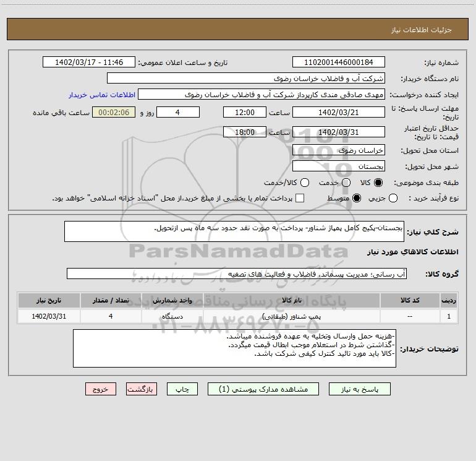Tick the اسناد خزانه اسلامی payment checkbox

pos(300,198)
